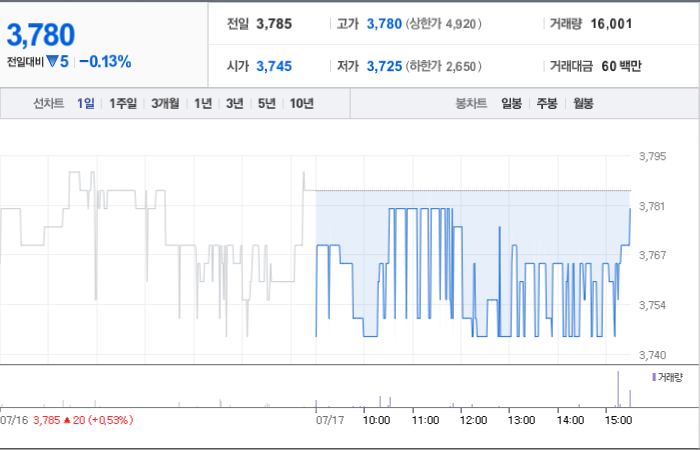Viewport: 700px width, 450px height.
Task: Click the down triangle change icon
Action: point(52,62)
